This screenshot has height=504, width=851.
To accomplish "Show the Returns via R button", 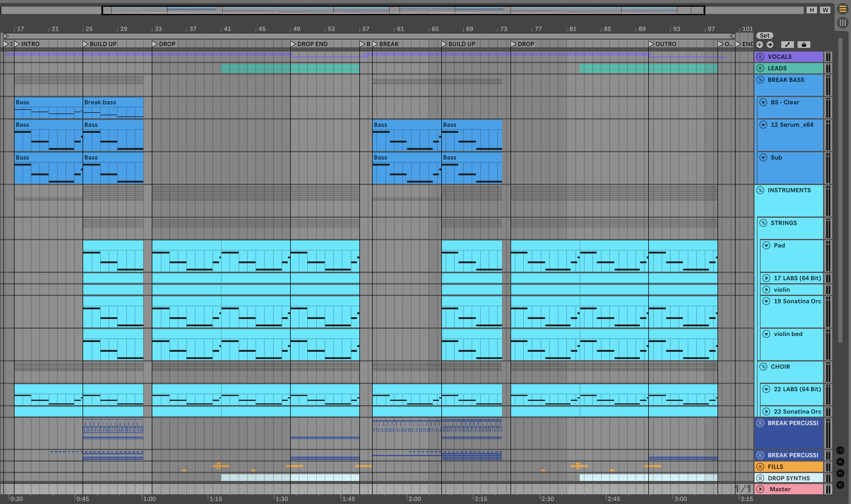I will [840, 462].
